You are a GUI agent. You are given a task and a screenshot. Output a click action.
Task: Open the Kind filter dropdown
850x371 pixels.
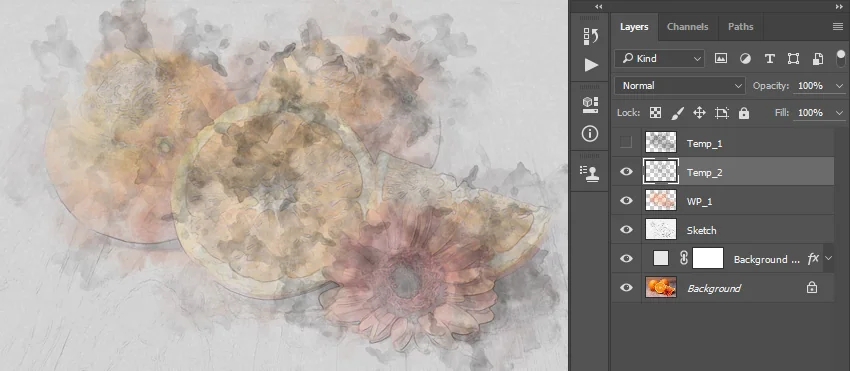click(x=659, y=59)
